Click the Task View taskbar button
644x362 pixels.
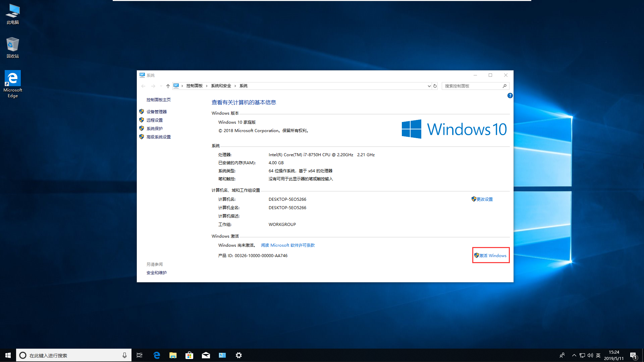[x=140, y=355]
